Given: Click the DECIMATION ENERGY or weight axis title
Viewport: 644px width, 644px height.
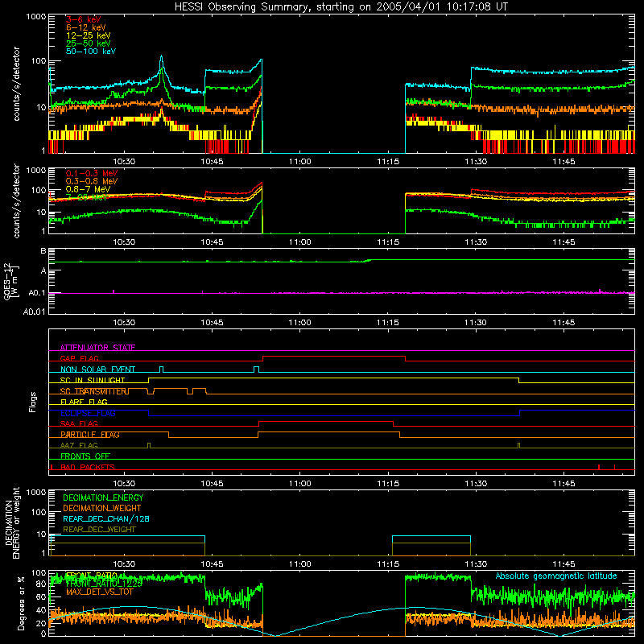Looking at the screenshot, I should click(x=12, y=522).
